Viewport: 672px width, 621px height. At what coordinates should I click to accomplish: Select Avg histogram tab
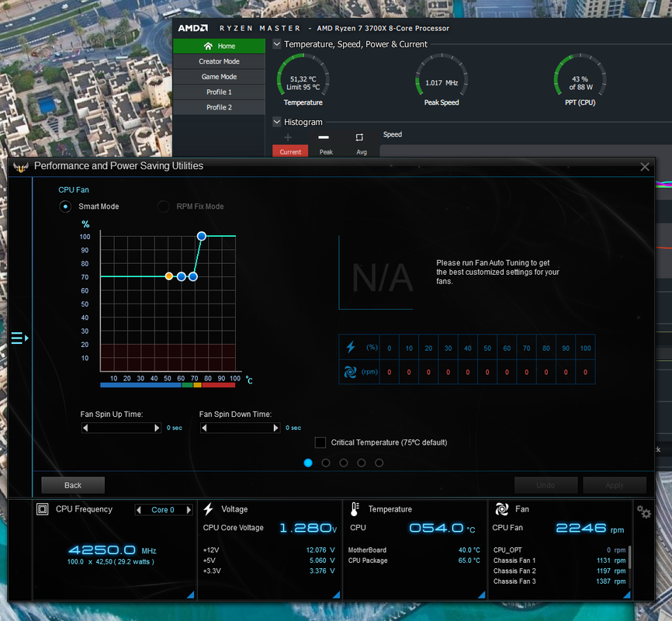click(x=362, y=151)
